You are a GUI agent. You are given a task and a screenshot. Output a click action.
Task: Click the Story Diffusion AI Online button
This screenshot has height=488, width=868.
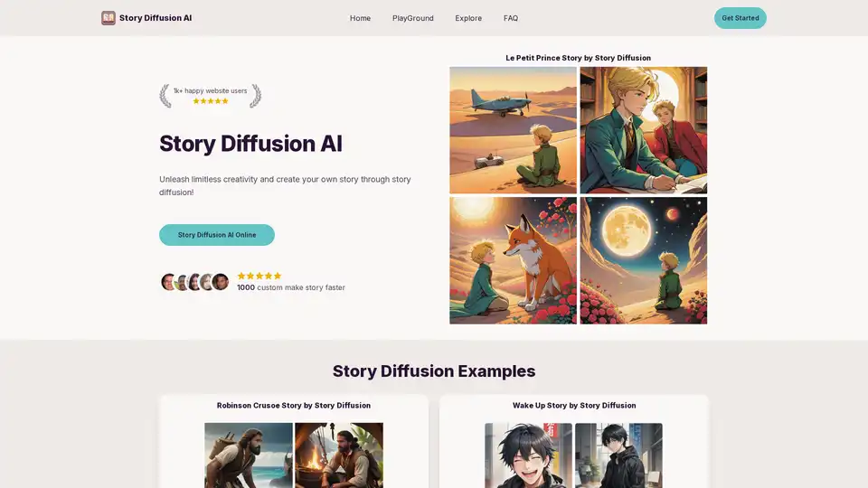coord(217,235)
